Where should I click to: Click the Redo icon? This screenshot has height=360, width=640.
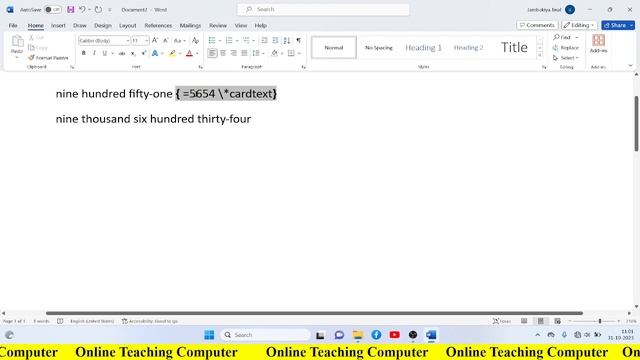pos(98,9)
